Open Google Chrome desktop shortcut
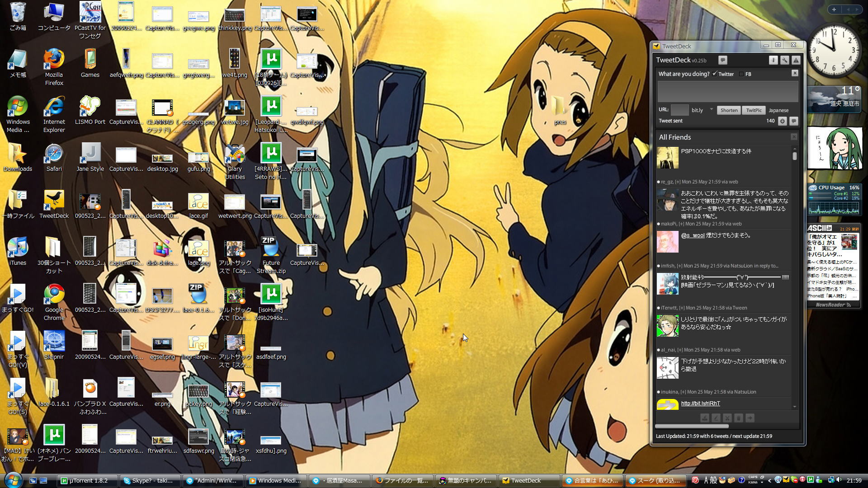This screenshot has height=488, width=868. point(54,294)
